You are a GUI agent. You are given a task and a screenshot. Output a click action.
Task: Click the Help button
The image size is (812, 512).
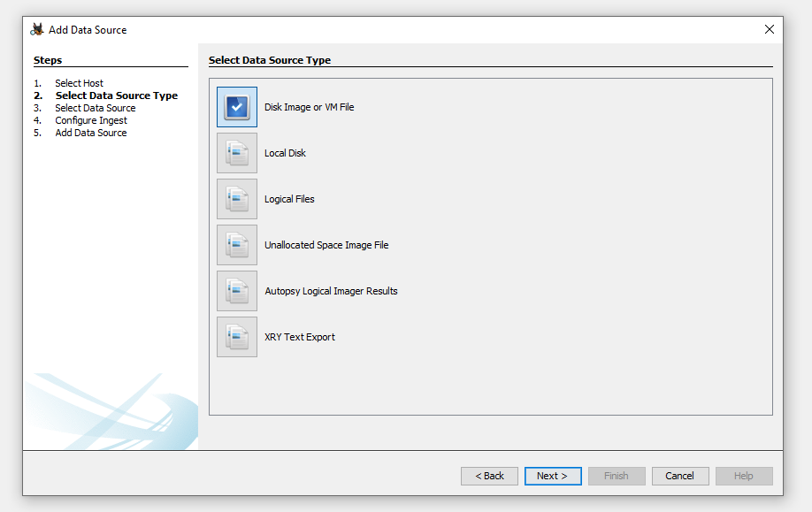[744, 476]
